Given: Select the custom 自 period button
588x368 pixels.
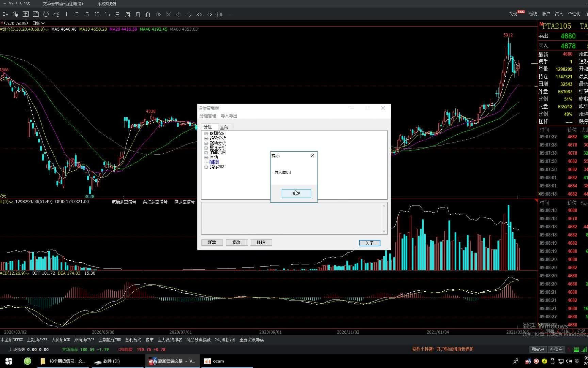Looking at the screenshot, I should tap(148, 14).
